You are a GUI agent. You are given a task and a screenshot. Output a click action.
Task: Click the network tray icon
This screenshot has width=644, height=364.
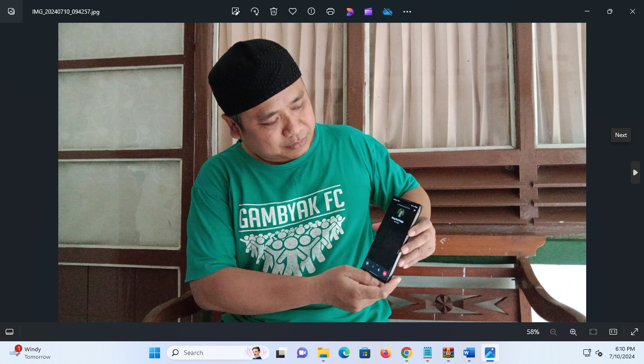[x=587, y=353]
